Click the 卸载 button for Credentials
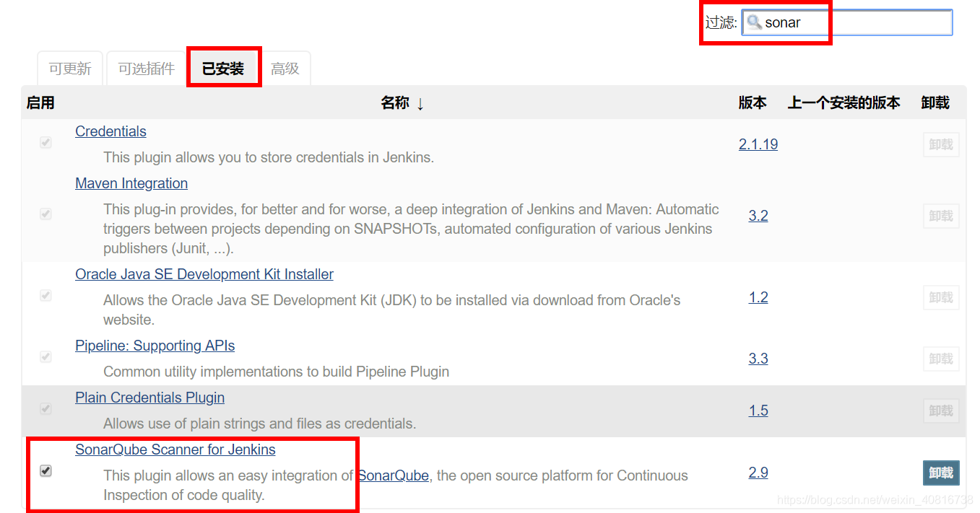This screenshot has height=513, width=980. (941, 144)
